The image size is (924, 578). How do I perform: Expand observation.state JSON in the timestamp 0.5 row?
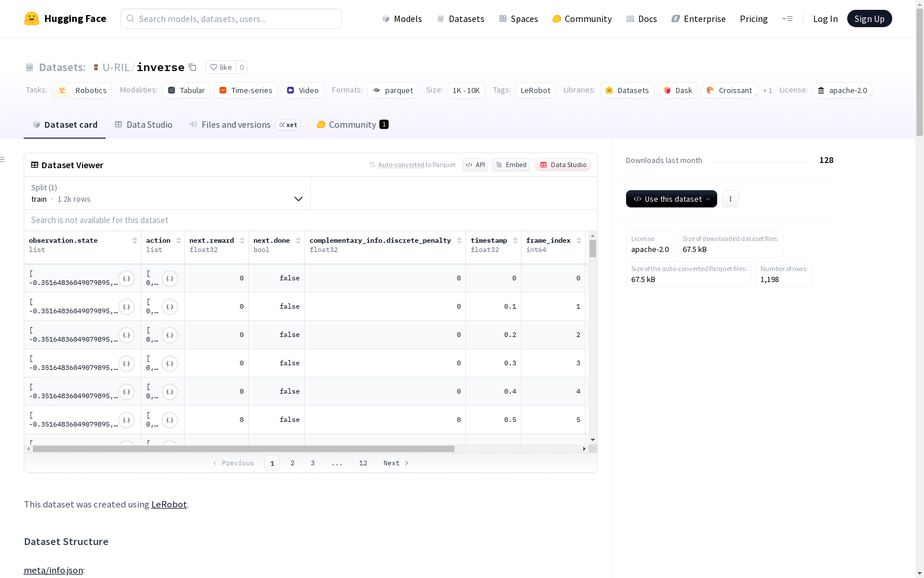click(126, 420)
